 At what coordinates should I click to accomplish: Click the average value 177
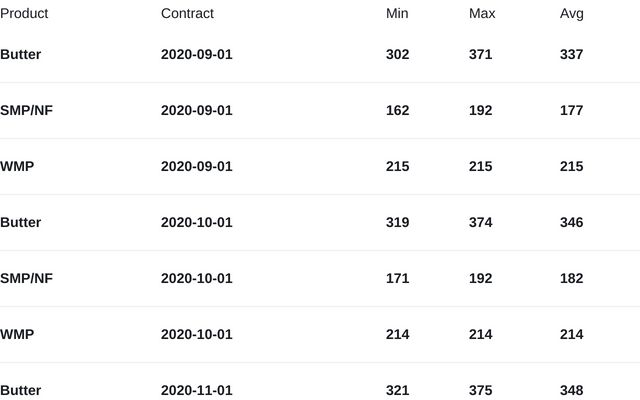(571, 111)
